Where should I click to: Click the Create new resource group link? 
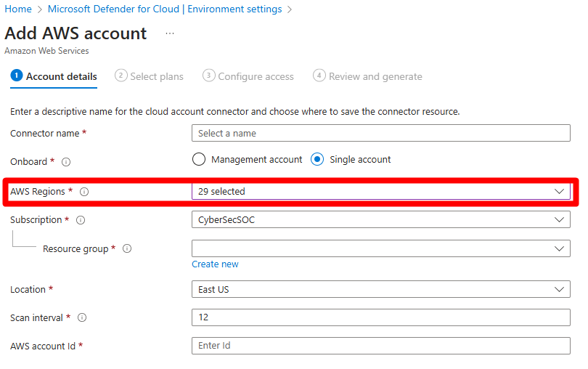pyautogui.click(x=215, y=264)
